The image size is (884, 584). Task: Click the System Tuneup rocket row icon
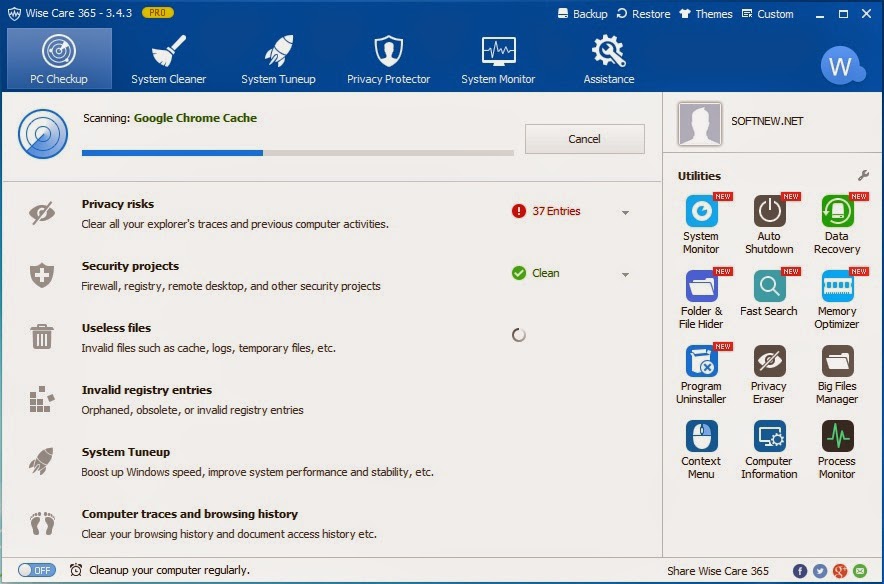pyautogui.click(x=42, y=461)
